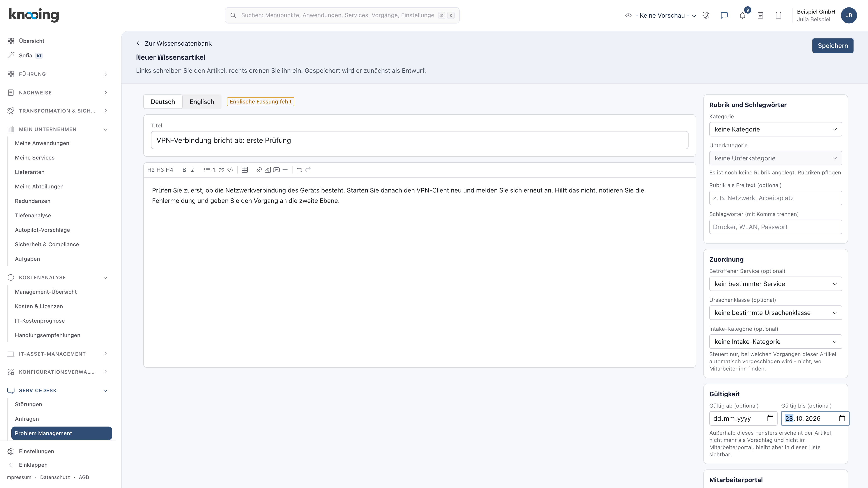868x488 pixels.
Task: Open the Keine Vorschau preview dropdown
Action: coord(661,16)
